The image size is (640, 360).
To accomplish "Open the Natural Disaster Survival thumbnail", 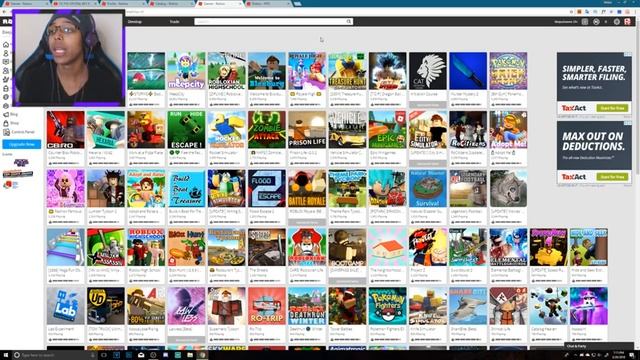I will [428, 189].
